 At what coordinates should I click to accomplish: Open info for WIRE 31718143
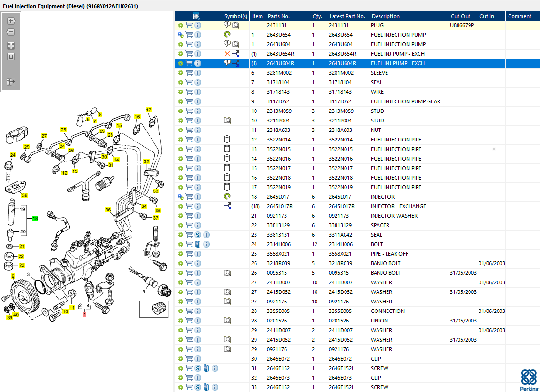[x=198, y=92]
